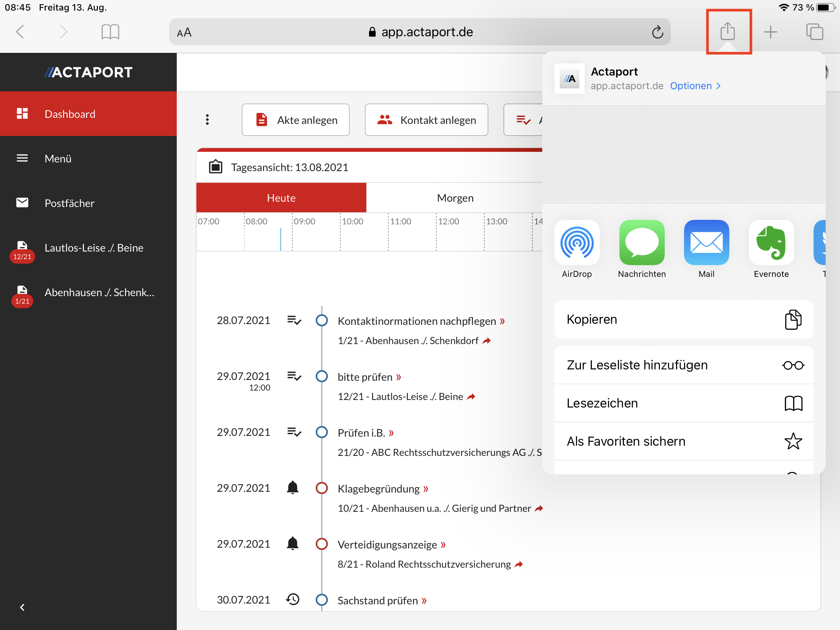The image size is (840, 630).
Task: Mark bitte prüfen circle done
Action: click(322, 376)
